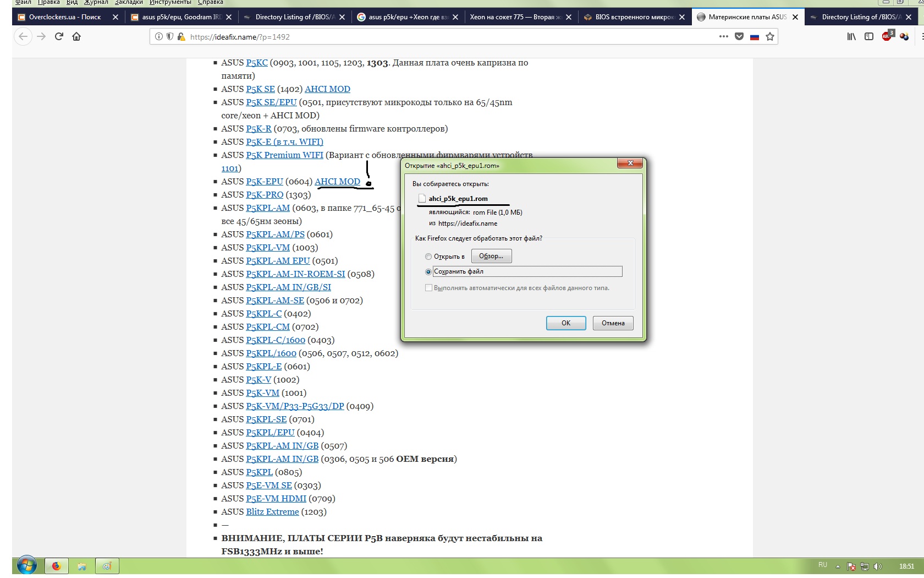Close the Xeon на сокет 775 tab

point(569,17)
